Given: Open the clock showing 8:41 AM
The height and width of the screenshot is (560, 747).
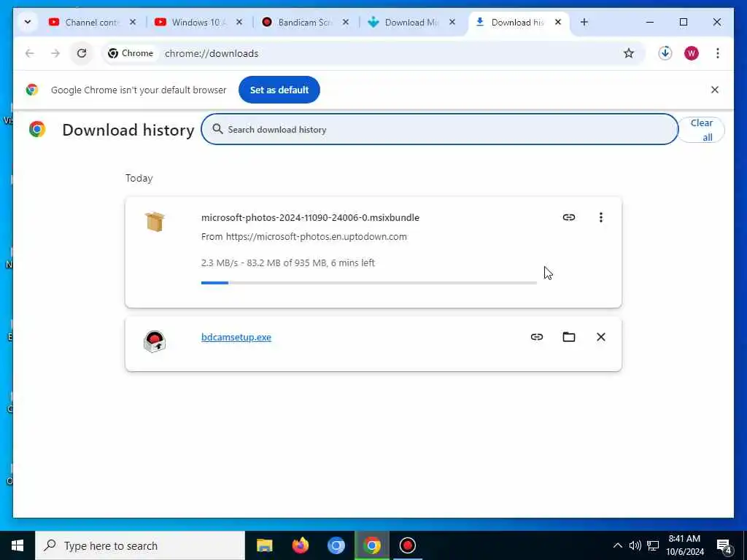Looking at the screenshot, I should (684, 545).
